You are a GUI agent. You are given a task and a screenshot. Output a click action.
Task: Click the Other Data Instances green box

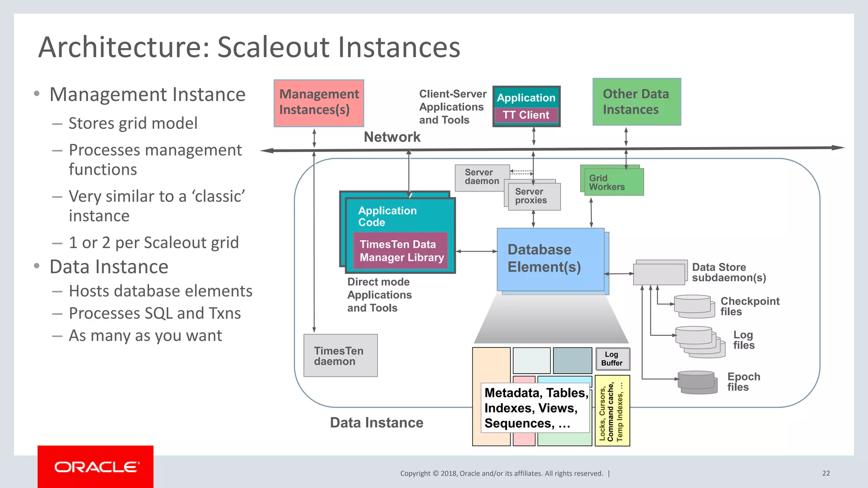(636, 102)
